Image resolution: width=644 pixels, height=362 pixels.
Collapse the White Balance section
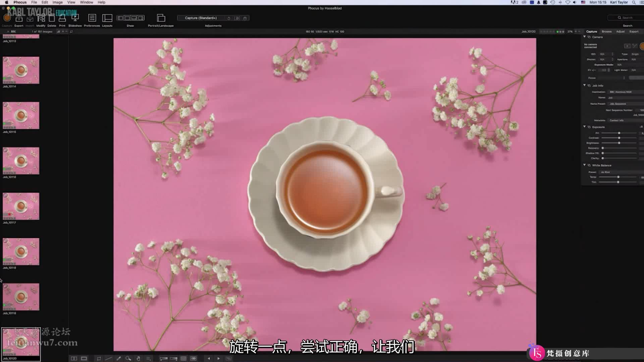click(x=585, y=165)
